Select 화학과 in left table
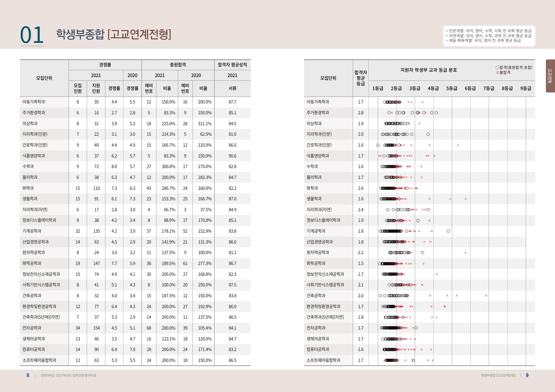 tap(28, 188)
